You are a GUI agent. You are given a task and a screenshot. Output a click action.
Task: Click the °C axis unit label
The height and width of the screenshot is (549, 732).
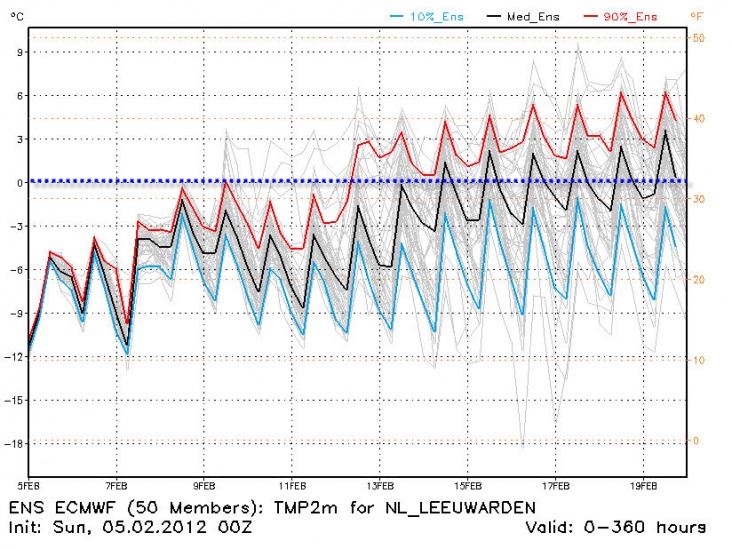click(x=17, y=17)
